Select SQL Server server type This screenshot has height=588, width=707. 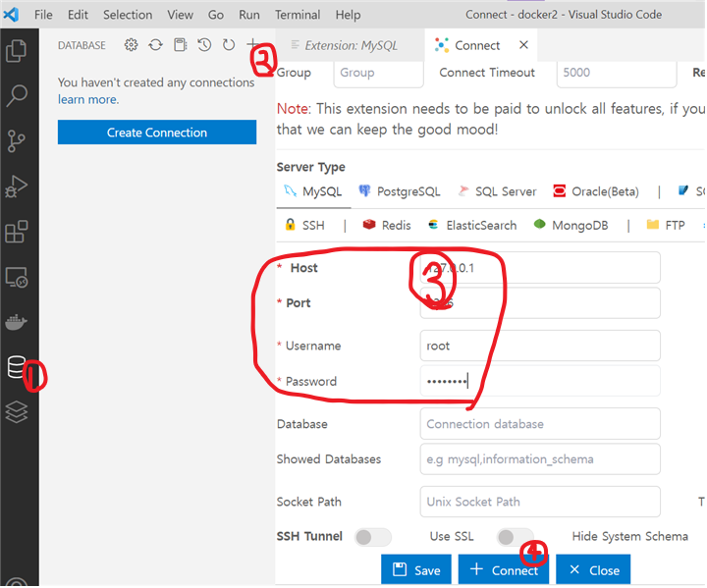point(497,191)
